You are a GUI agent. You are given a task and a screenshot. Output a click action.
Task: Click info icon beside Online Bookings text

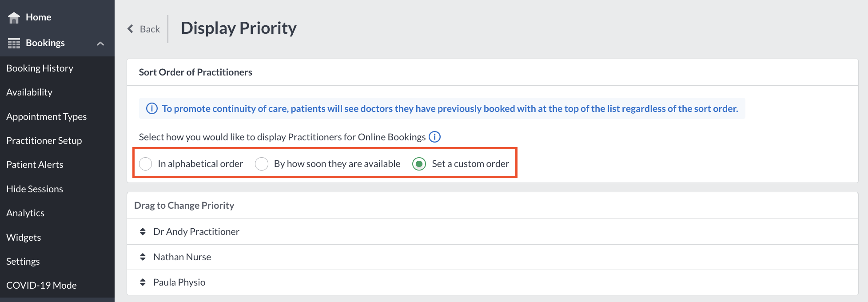tap(434, 137)
